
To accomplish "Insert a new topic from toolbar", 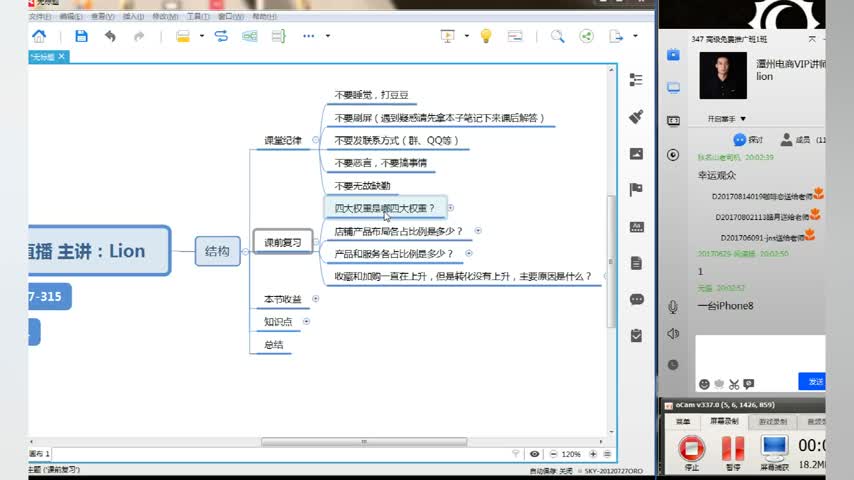I will click(183, 36).
